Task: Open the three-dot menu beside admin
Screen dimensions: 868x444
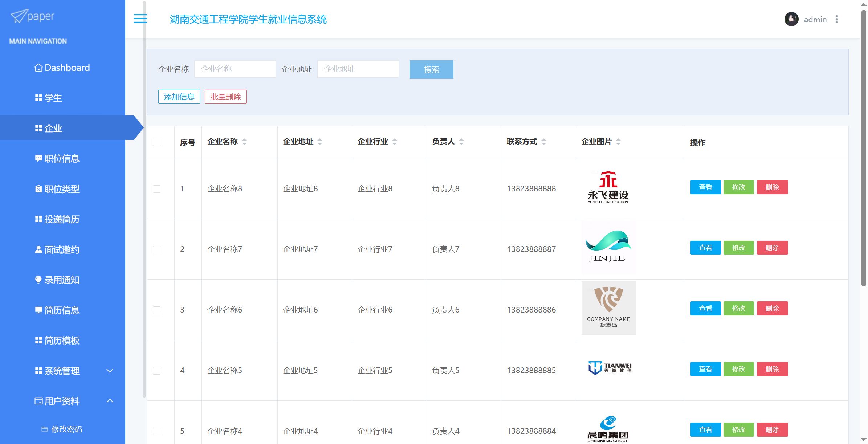Action: (x=837, y=19)
